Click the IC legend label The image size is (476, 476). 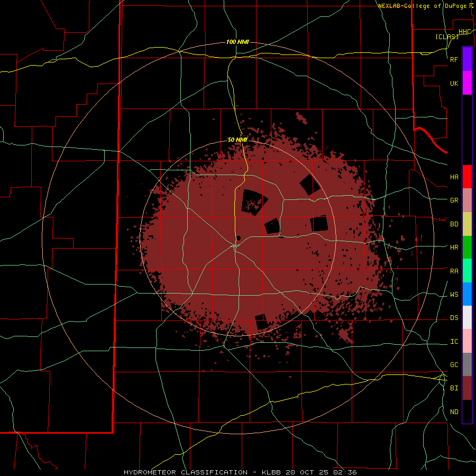coord(454,342)
